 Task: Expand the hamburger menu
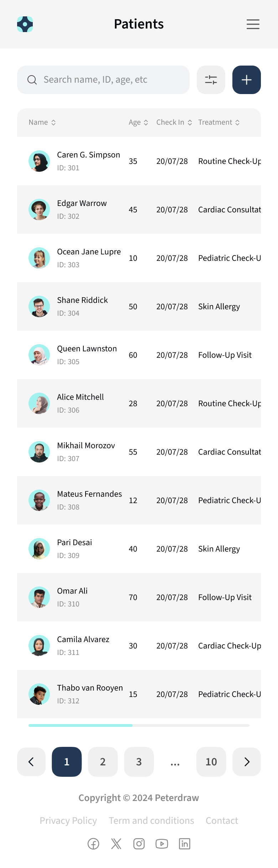coord(253,24)
